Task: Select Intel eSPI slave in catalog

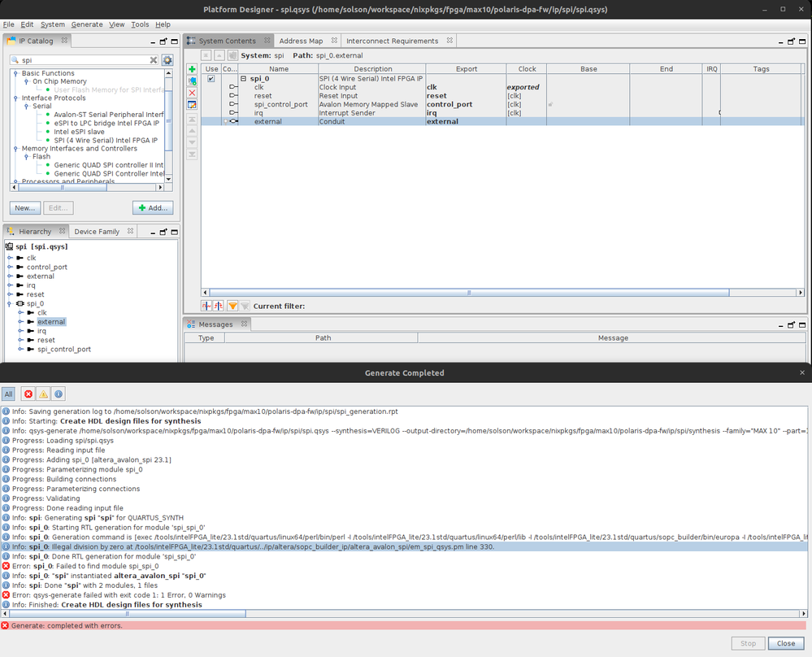Action: [x=79, y=132]
